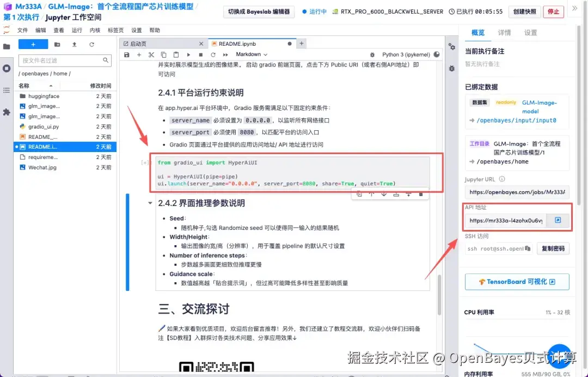Viewport: 588px width, 377px height.
Task: Open running terminals and kernels sidebar icon
Action: coord(7,68)
